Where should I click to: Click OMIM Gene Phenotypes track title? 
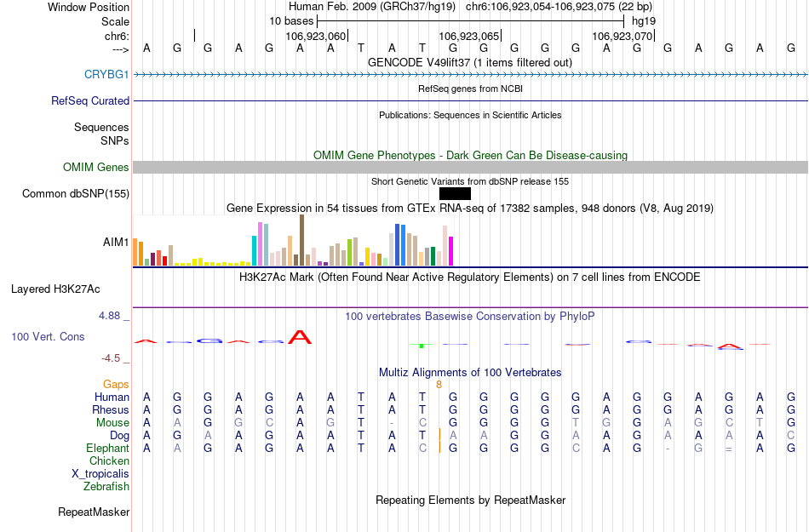pyautogui.click(x=470, y=155)
